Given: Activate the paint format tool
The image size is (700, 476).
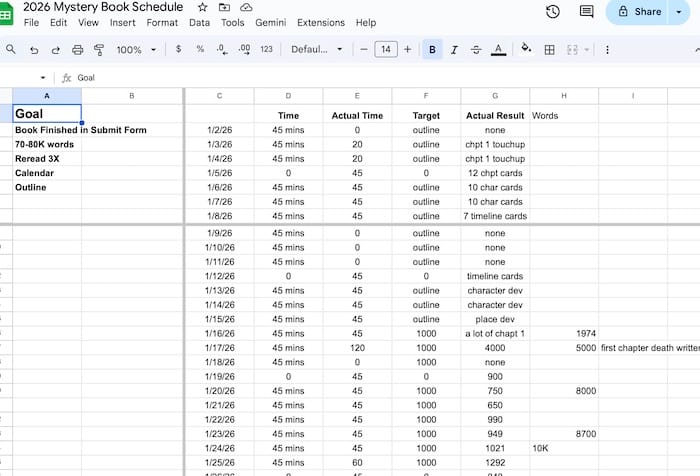Looking at the screenshot, I should point(99,50).
